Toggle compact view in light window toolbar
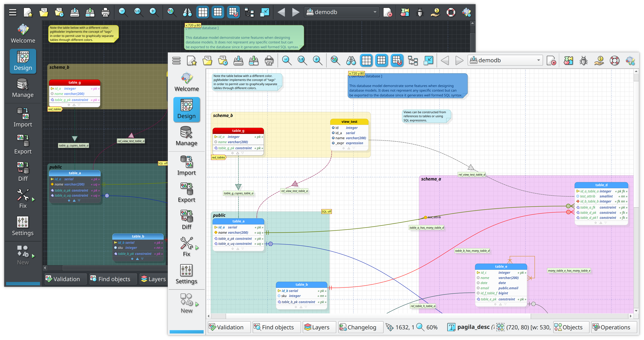Image resolution: width=644 pixels, height=340 pixels. coord(428,61)
